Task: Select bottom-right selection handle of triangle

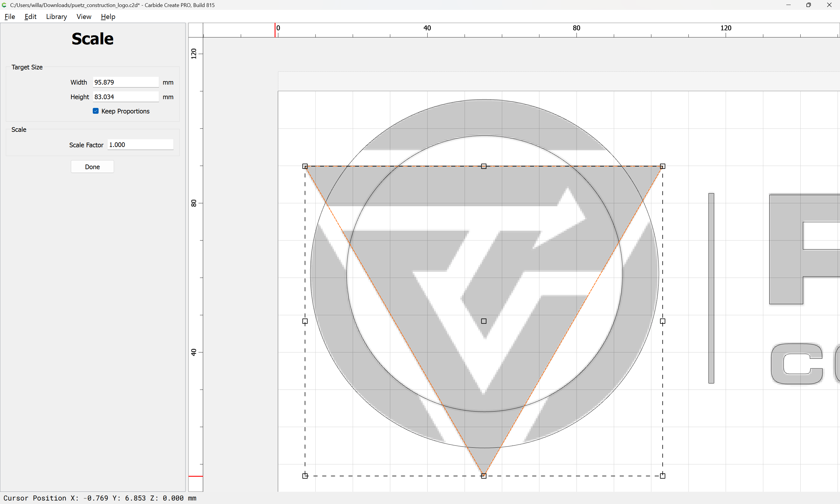Action: pyautogui.click(x=662, y=476)
